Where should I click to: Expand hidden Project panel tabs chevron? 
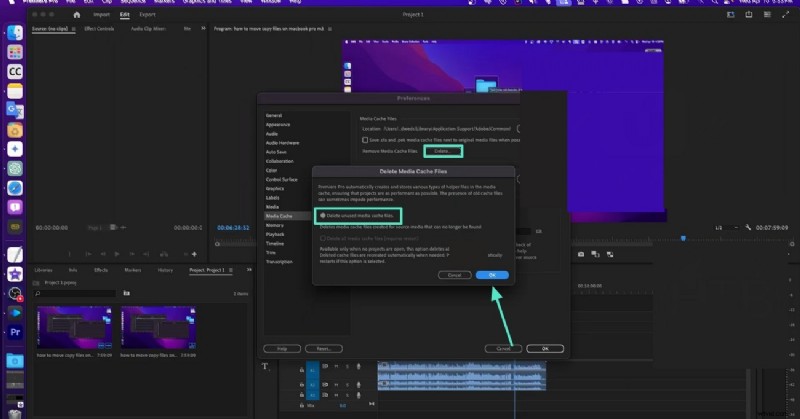249,270
